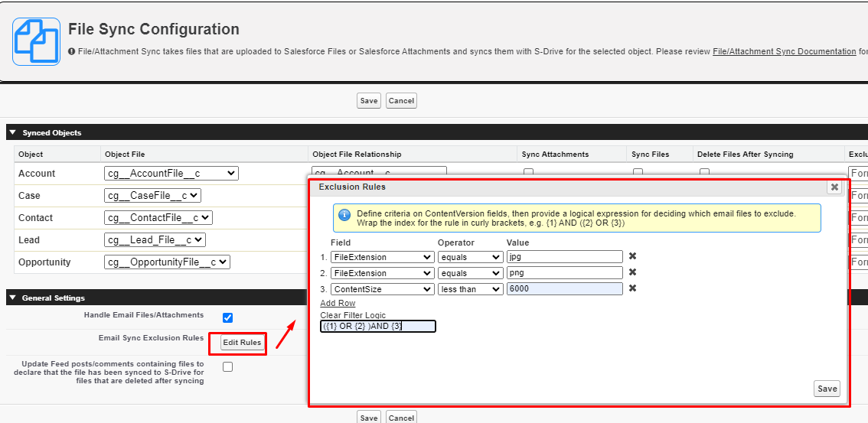Toggle Delete Files After Syncing for Account
Viewport: 868px width, 423px height.
[703, 172]
